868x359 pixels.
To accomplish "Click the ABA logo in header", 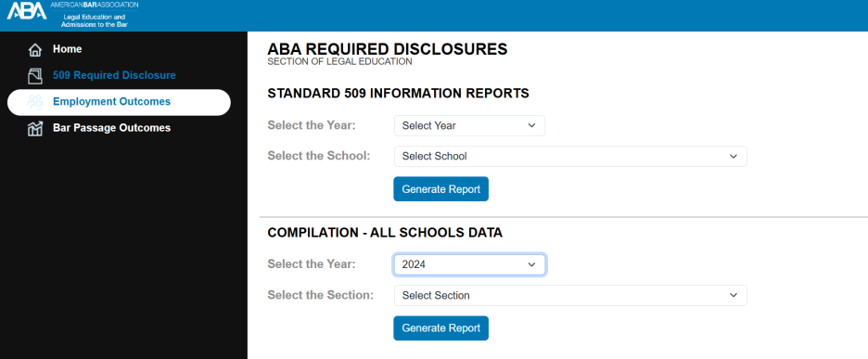I will pos(27,11).
